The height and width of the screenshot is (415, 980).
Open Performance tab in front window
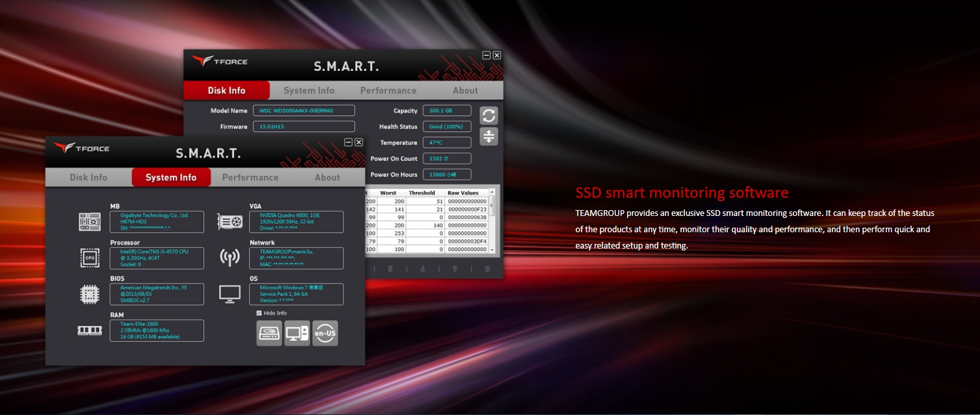[x=250, y=177]
